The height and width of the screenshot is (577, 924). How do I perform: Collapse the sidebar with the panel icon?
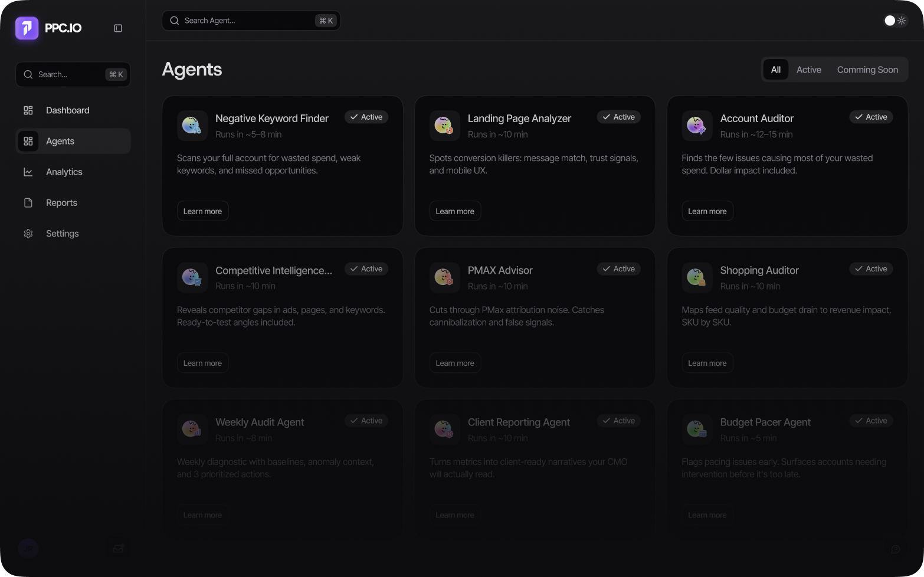(x=118, y=28)
